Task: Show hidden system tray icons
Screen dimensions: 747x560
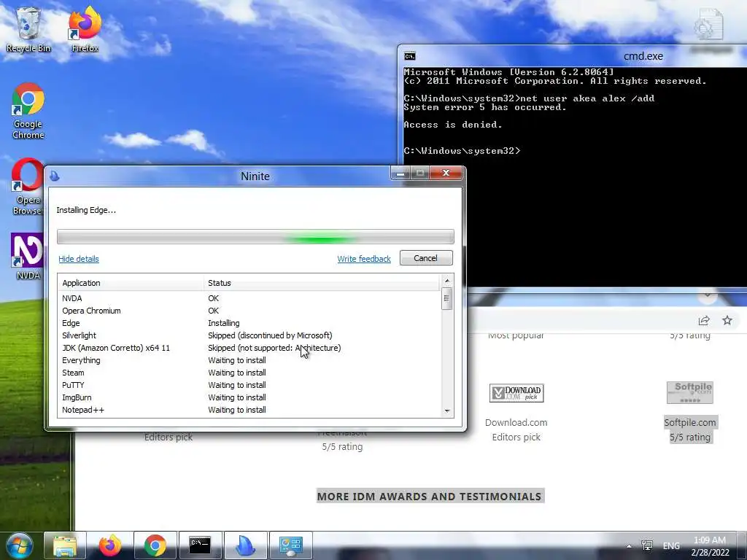Action: pyautogui.click(x=629, y=546)
